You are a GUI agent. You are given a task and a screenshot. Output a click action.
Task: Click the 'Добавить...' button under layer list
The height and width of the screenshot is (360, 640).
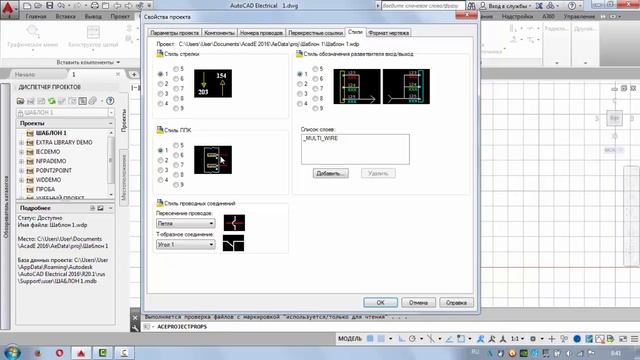(331, 173)
